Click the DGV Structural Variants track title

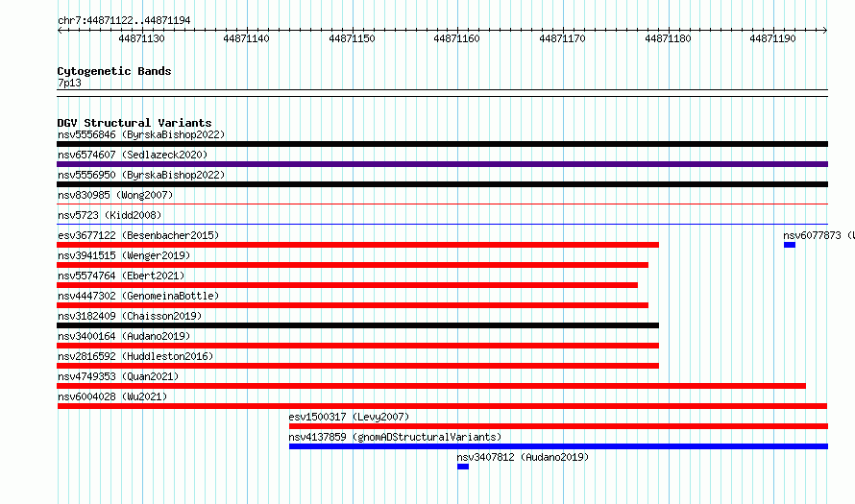pyautogui.click(x=134, y=123)
